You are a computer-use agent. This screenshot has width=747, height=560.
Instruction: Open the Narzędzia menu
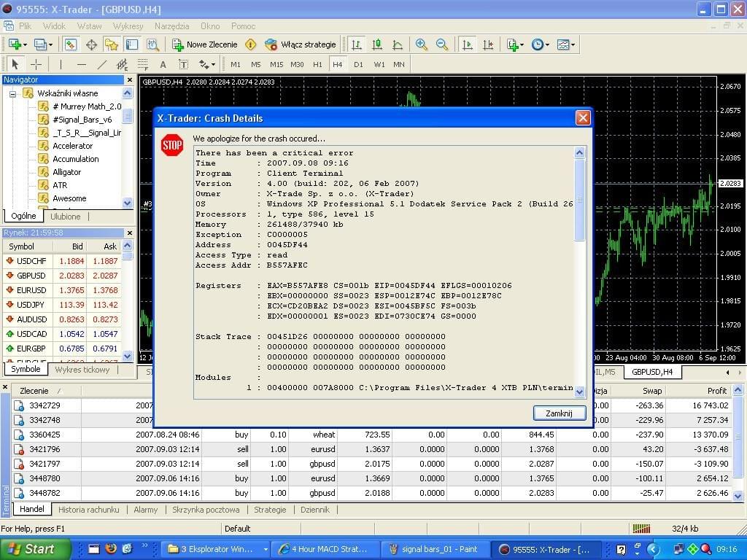[x=171, y=26]
